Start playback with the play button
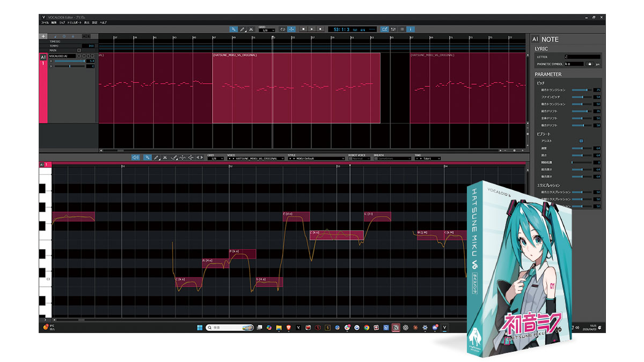 312,29
